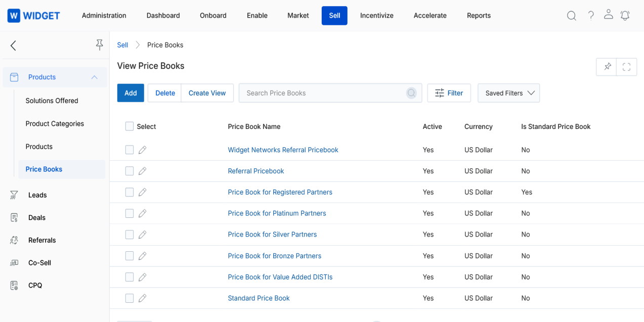Open the Administration tab

pos(104,16)
